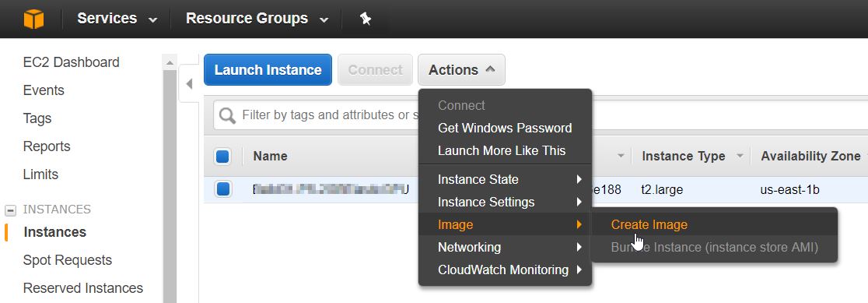This screenshot has height=303, width=868.
Task: Collapse the INSTANCES section minus icon
Action: click(x=11, y=210)
